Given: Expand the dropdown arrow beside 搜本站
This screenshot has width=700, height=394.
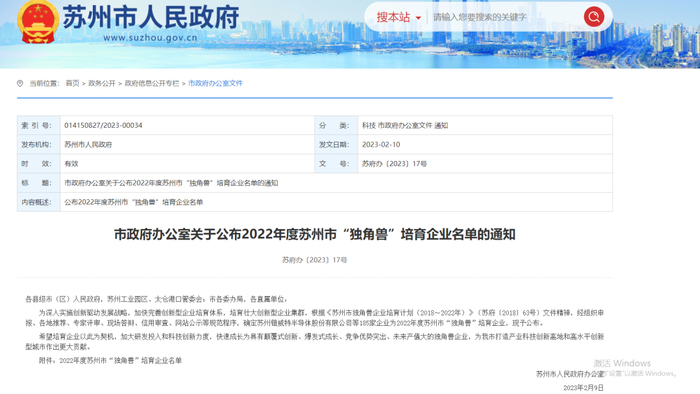Looking at the screenshot, I should pyautogui.click(x=418, y=18).
